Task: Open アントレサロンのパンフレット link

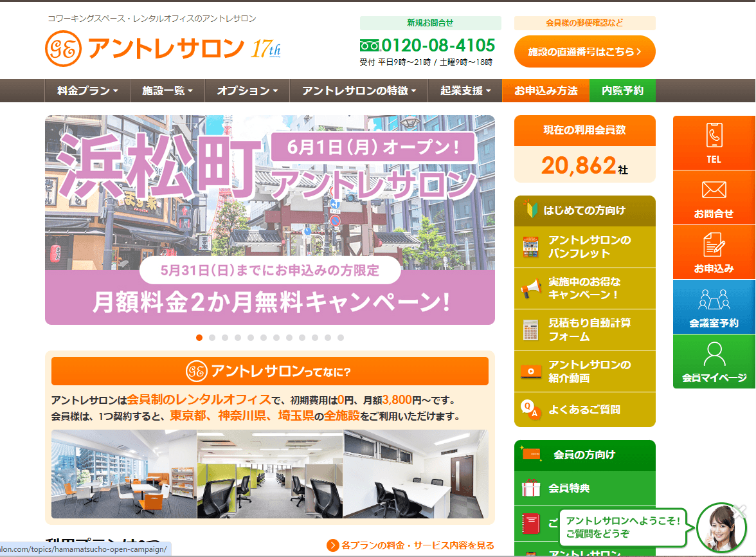Action: (x=585, y=247)
